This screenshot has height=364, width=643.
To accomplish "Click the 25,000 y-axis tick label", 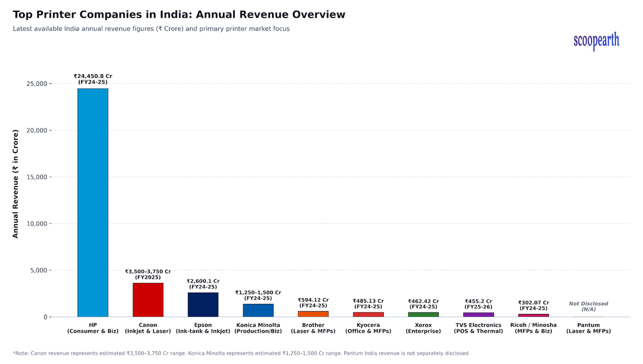I will click(37, 83).
